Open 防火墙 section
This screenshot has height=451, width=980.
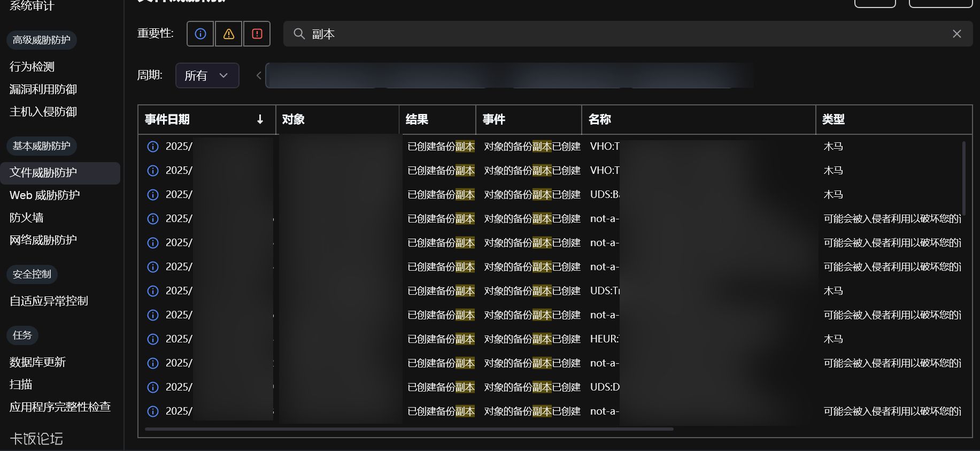[x=27, y=218]
